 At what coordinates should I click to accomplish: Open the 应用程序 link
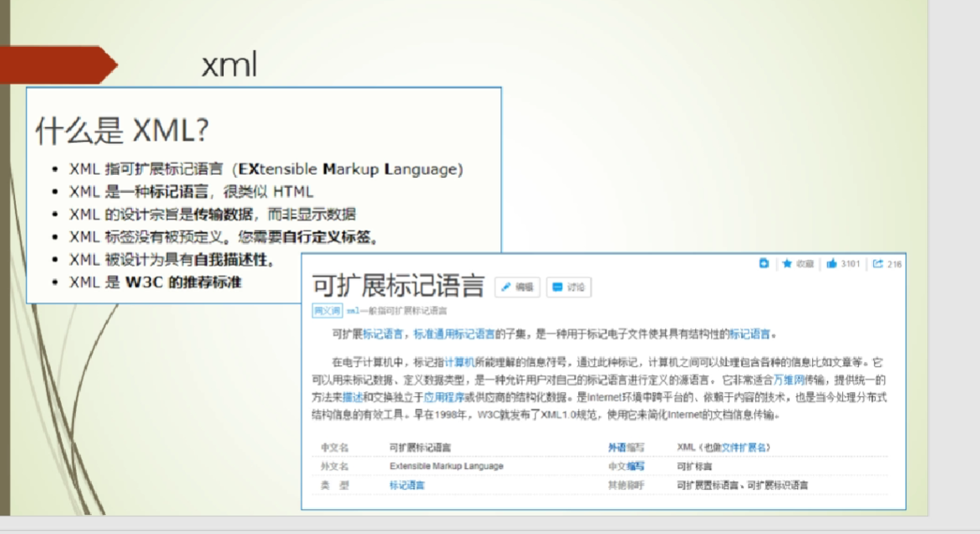pos(444,397)
